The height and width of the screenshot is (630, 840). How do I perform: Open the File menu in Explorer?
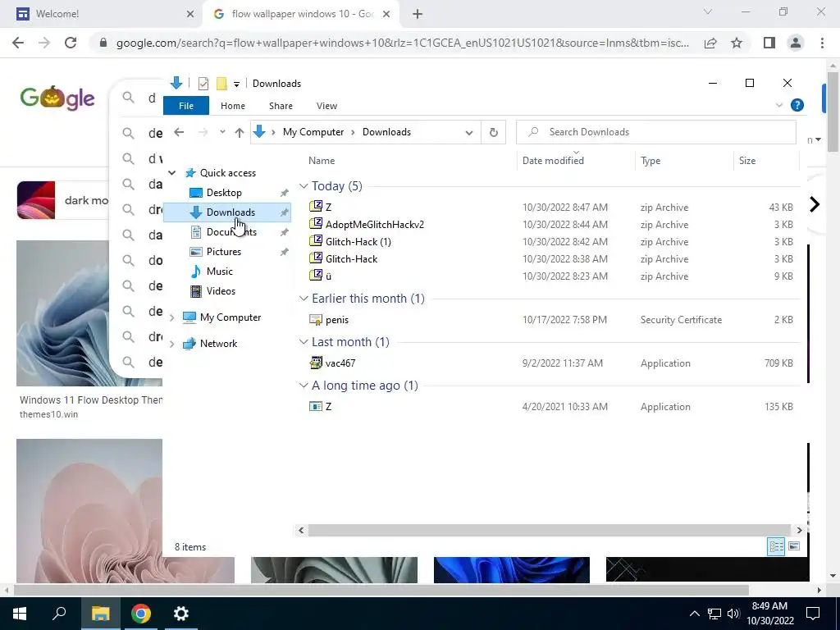coord(186,106)
